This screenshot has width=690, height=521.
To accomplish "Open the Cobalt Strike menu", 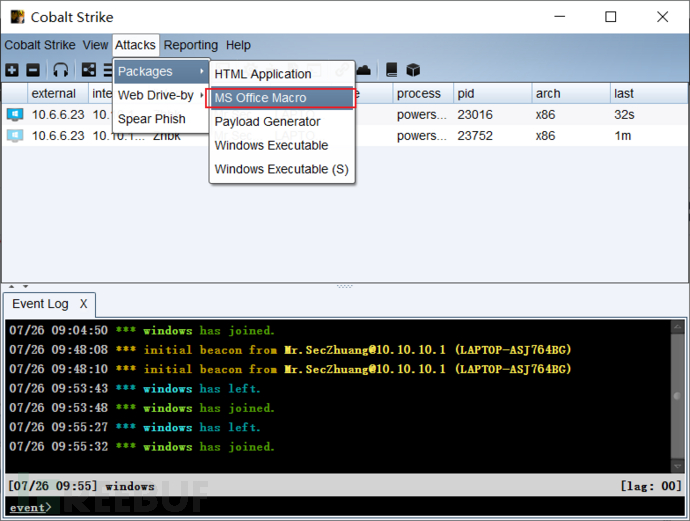I will click(40, 45).
